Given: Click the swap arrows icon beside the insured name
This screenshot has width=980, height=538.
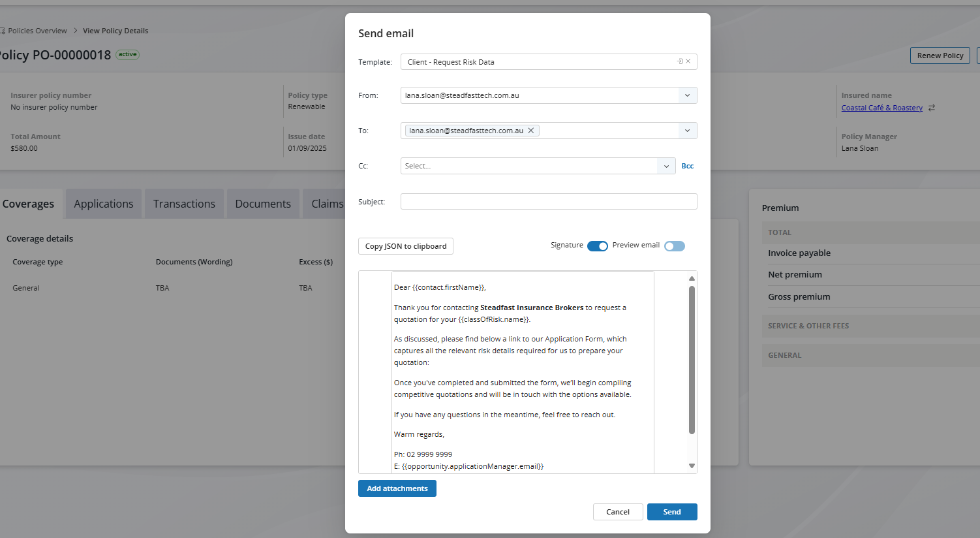Looking at the screenshot, I should coord(932,108).
